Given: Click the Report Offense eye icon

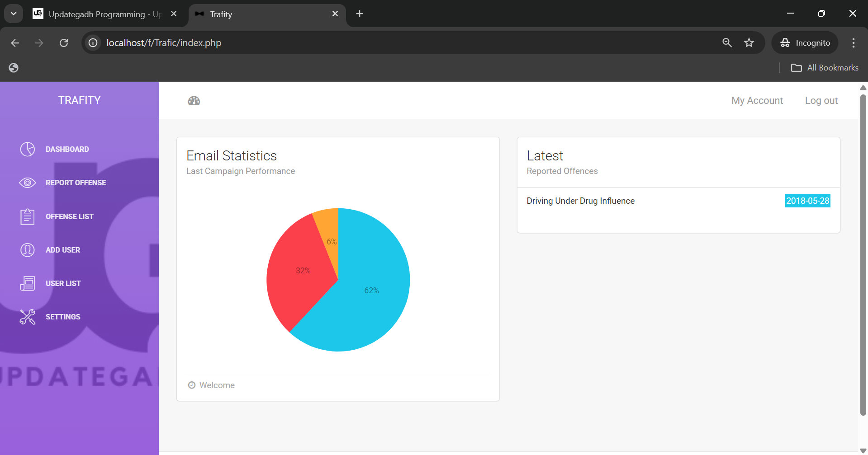Looking at the screenshot, I should coord(28,183).
